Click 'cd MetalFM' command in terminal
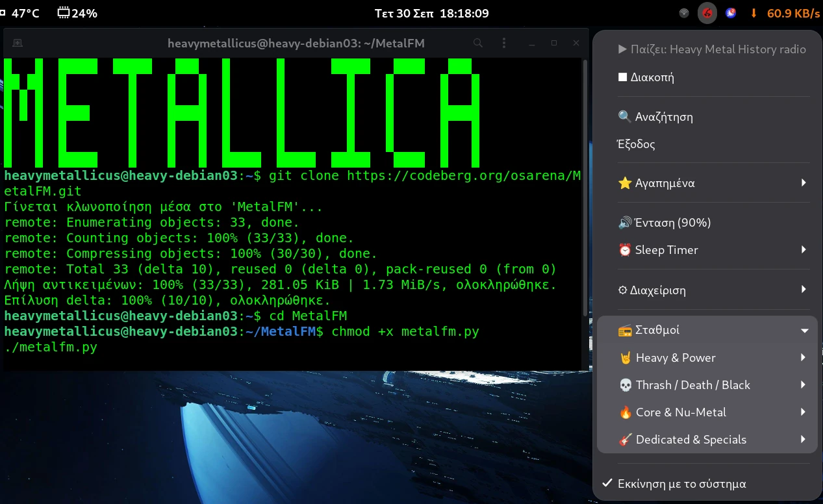Viewport: 823px width, 504px height. pos(308,316)
